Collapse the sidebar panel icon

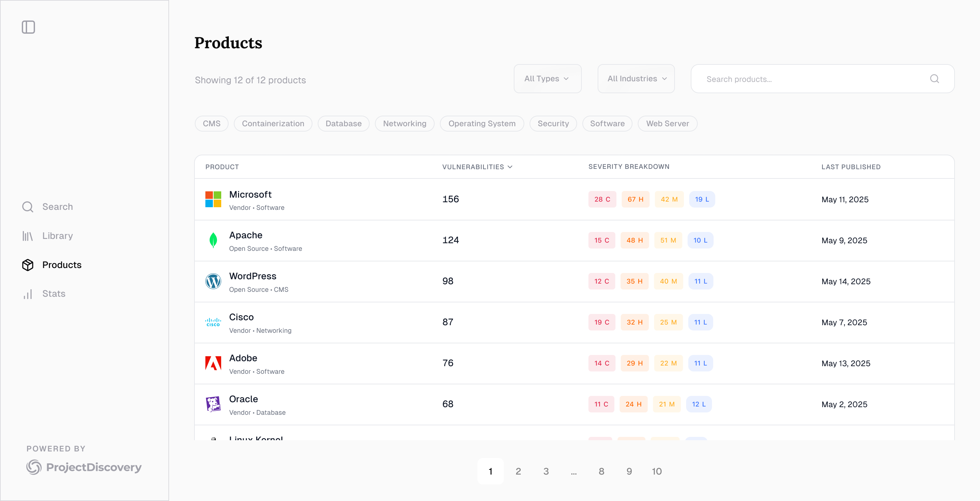(28, 27)
